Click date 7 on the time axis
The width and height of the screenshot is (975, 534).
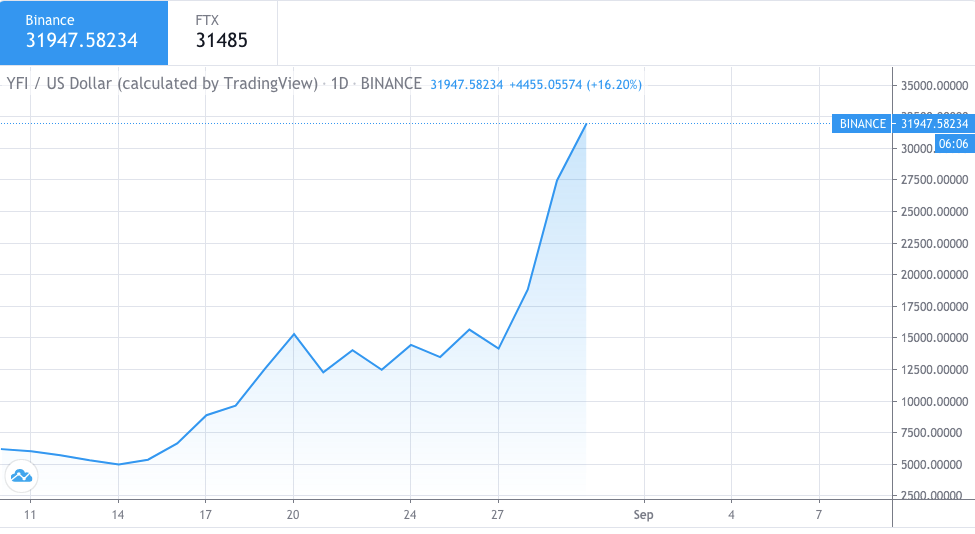pyautogui.click(x=818, y=514)
